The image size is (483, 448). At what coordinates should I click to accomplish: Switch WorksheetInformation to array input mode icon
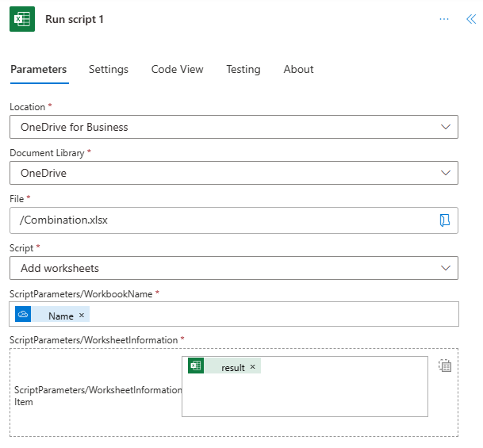pos(445,366)
